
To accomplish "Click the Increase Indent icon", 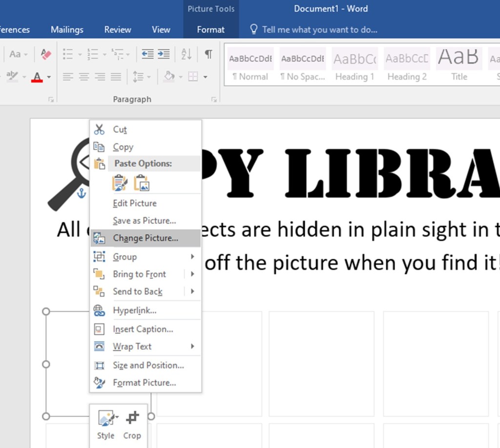I will pos(164,54).
